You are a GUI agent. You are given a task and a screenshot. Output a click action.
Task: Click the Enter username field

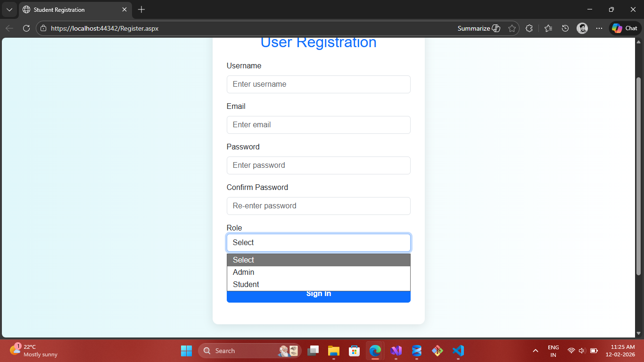click(x=318, y=84)
